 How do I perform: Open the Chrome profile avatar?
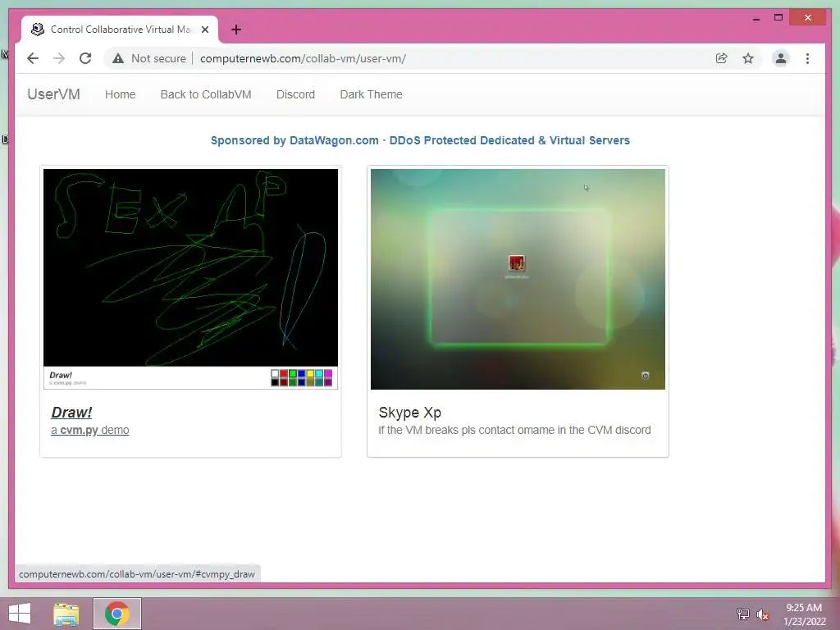coord(781,58)
